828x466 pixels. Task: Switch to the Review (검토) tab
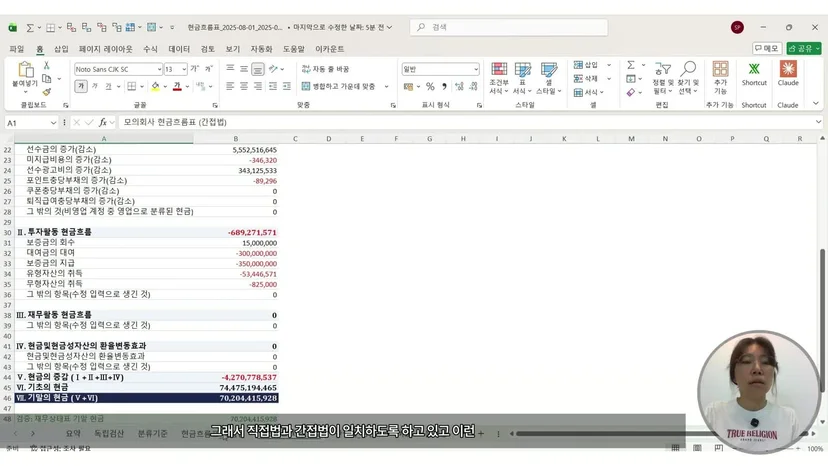click(208, 49)
